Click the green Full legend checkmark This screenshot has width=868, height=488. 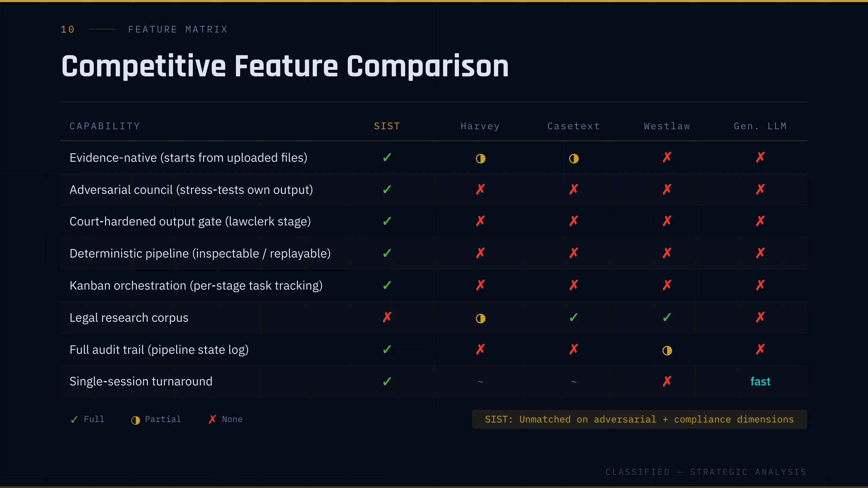74,419
